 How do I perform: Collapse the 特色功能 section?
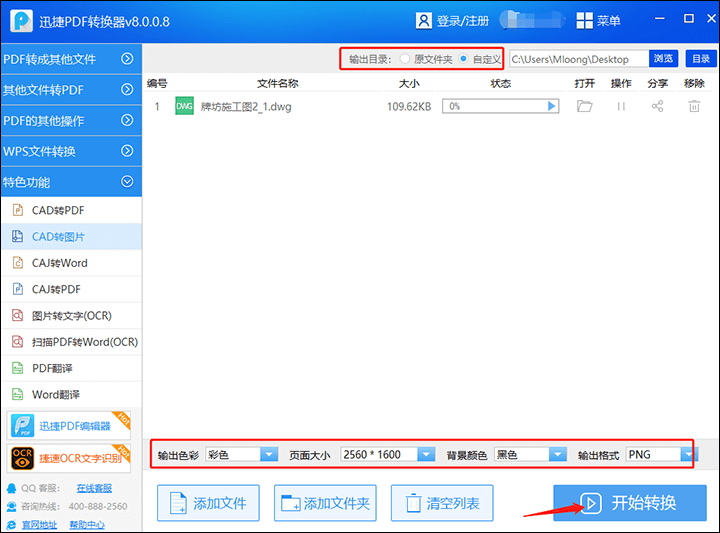(71, 182)
